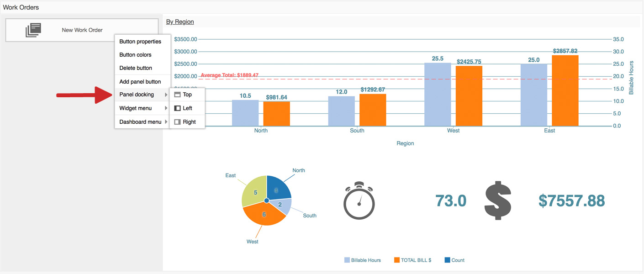This screenshot has height=274, width=644.
Task: Click the East orange $2857.82 bar
Action: tap(565, 91)
